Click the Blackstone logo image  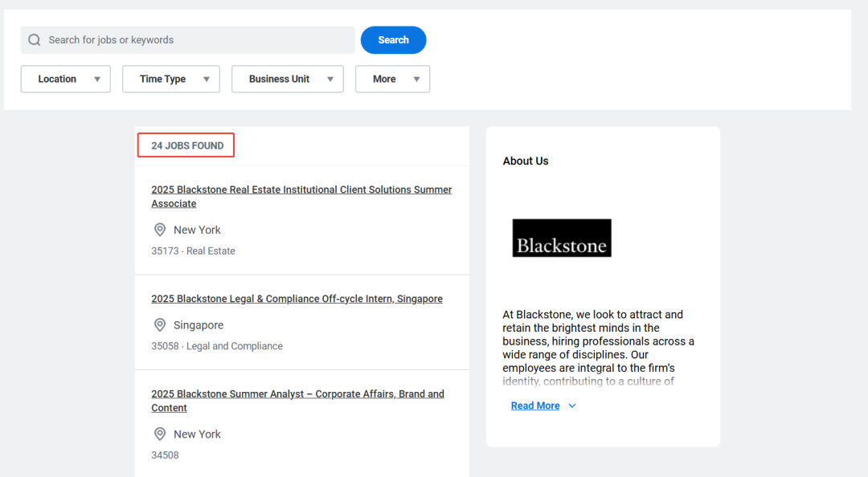click(562, 238)
